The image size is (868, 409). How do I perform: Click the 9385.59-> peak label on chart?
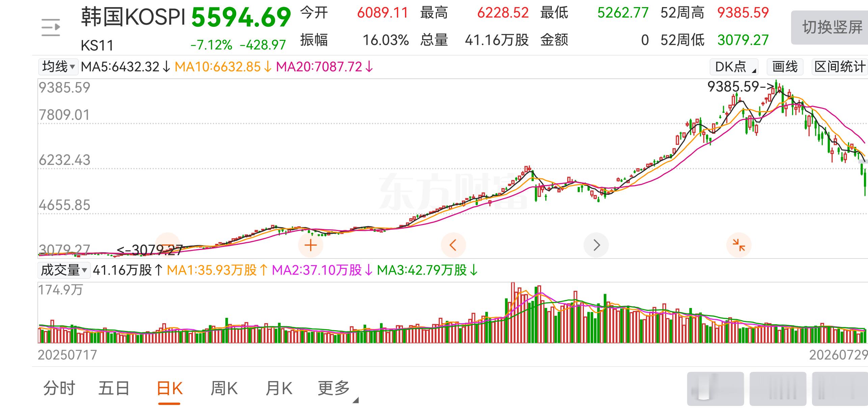pyautogui.click(x=741, y=87)
